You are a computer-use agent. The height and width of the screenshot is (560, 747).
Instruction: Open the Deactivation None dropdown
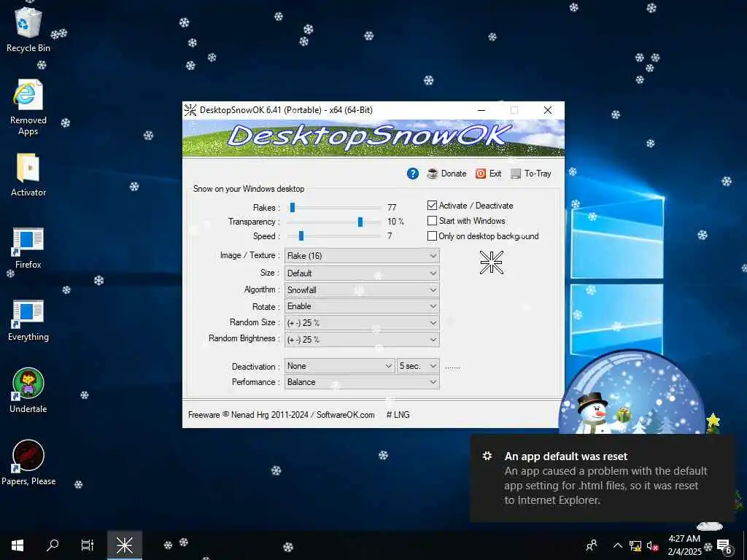pos(340,366)
